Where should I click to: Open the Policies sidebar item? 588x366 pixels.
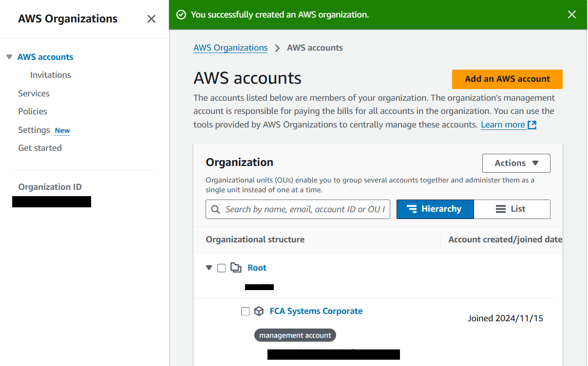tap(33, 111)
